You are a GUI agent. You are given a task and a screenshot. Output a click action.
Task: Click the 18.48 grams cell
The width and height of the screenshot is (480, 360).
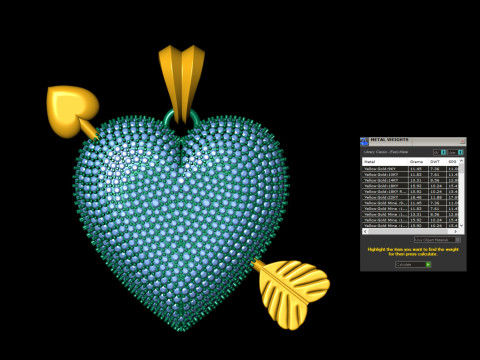click(418, 197)
